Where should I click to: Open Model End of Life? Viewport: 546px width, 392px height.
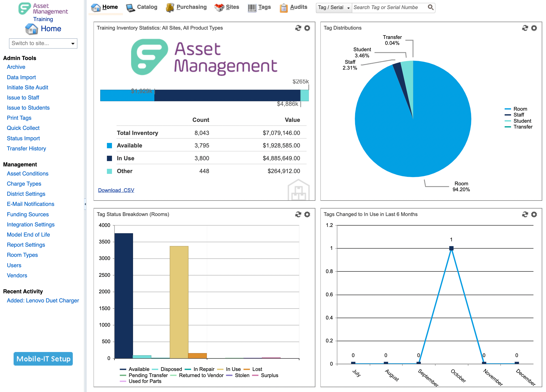[29, 235]
